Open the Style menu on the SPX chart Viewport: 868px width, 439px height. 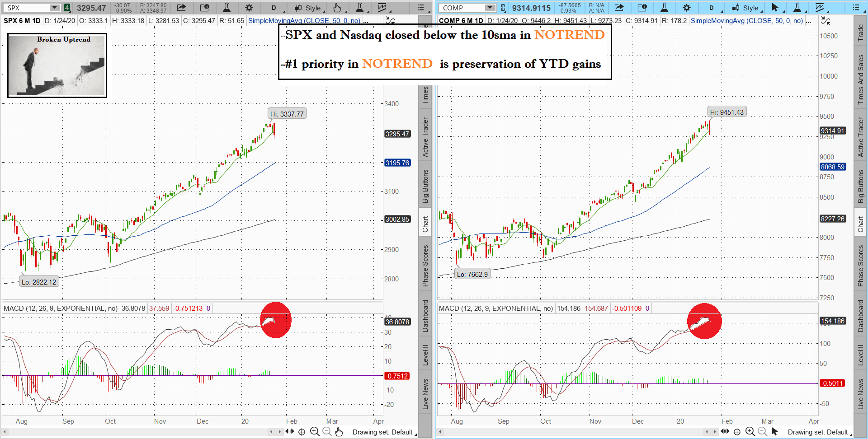pos(308,8)
